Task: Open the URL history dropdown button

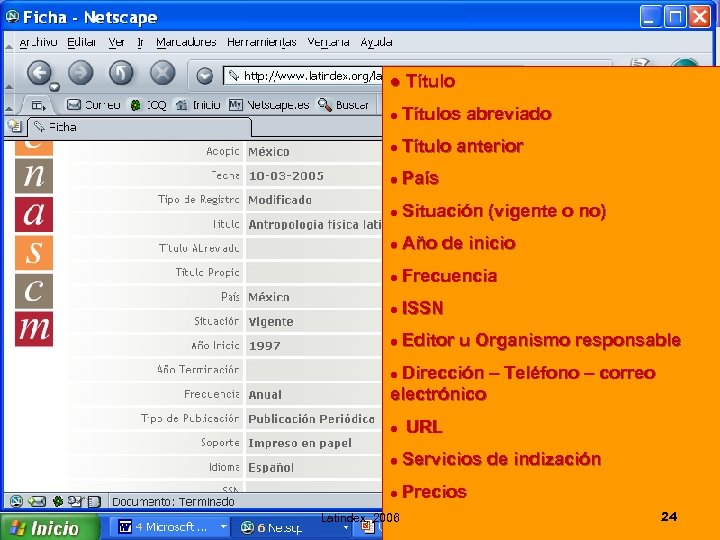Action: click(205, 76)
